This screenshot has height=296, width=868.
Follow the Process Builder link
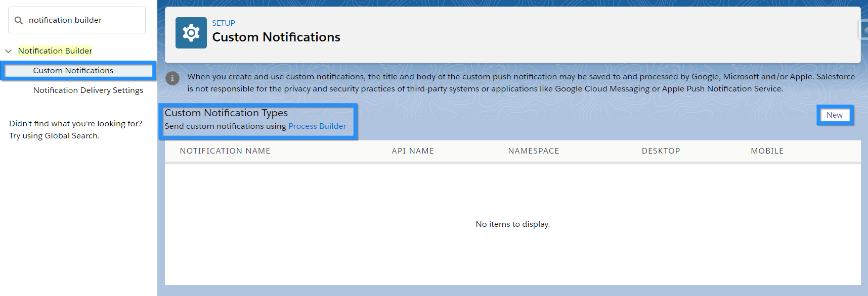tap(317, 126)
